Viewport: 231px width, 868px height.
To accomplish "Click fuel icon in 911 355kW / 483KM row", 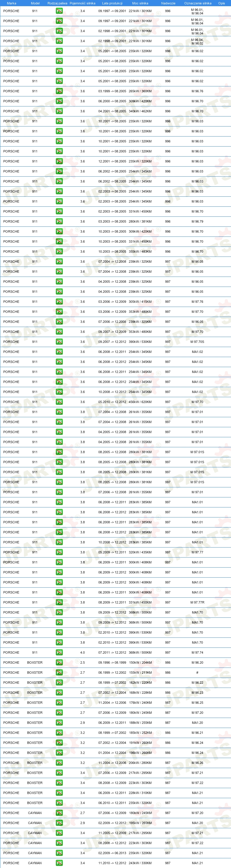I will click(x=59, y=251).
